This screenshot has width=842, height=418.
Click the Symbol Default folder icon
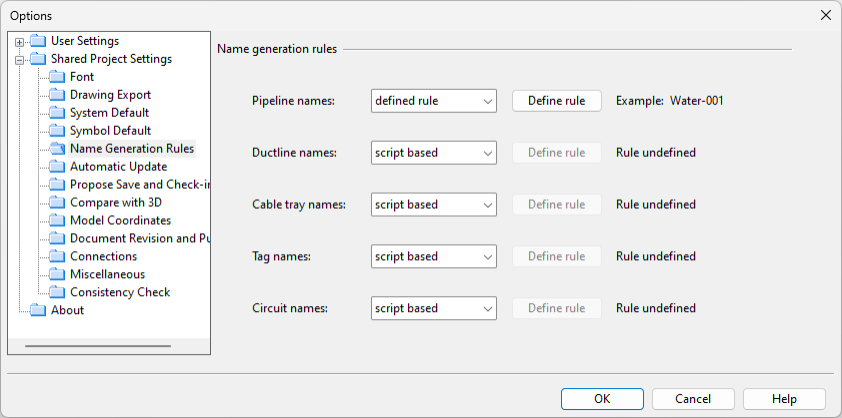[x=58, y=131]
